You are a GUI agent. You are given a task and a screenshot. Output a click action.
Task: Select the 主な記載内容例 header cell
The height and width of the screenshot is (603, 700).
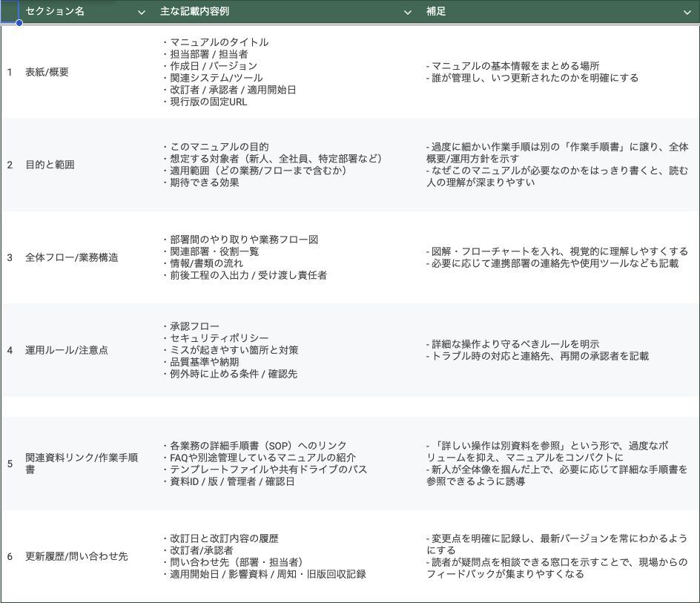(287, 12)
